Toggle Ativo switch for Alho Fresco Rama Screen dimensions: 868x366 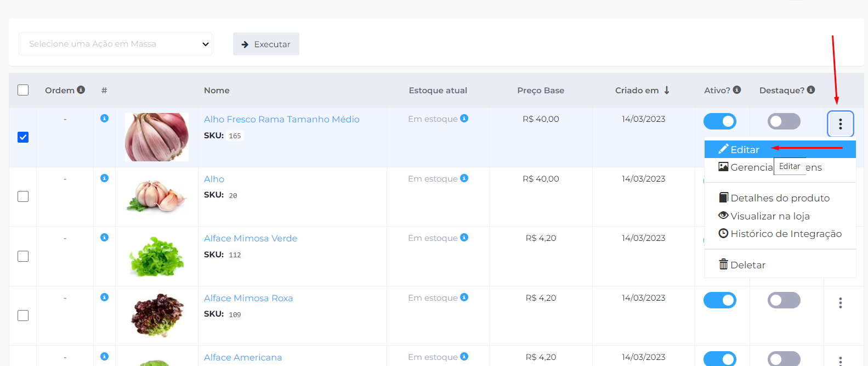[x=720, y=121]
